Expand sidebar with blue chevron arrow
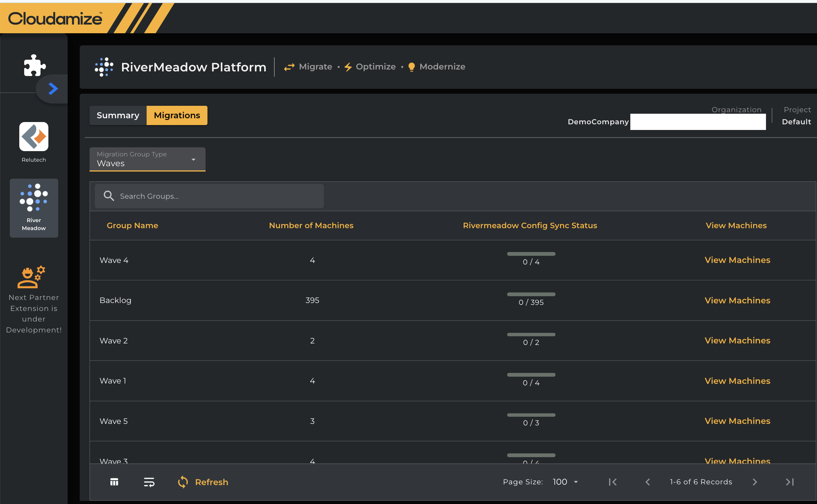The width and height of the screenshot is (817, 504). 53,89
